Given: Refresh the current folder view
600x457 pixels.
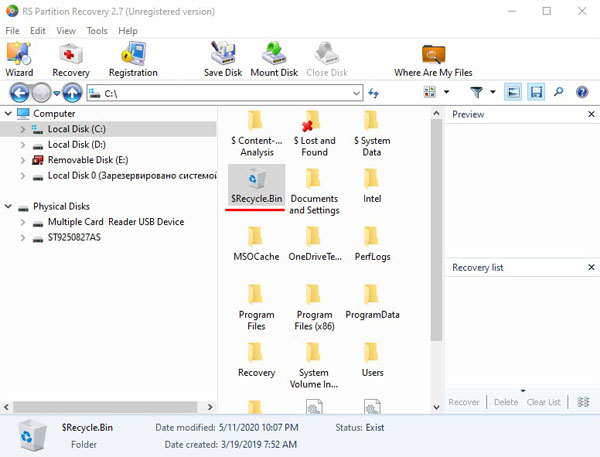Looking at the screenshot, I should click(x=373, y=93).
